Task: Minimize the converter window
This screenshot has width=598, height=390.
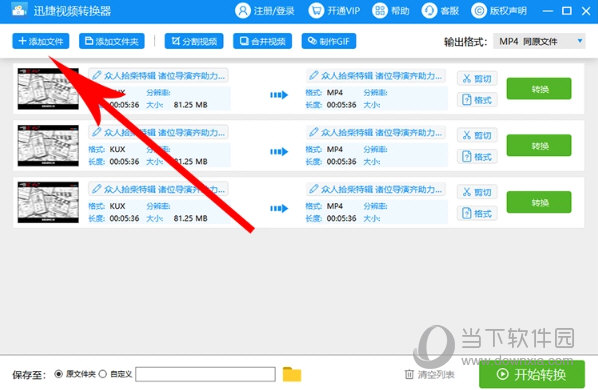Action: pyautogui.click(x=548, y=11)
